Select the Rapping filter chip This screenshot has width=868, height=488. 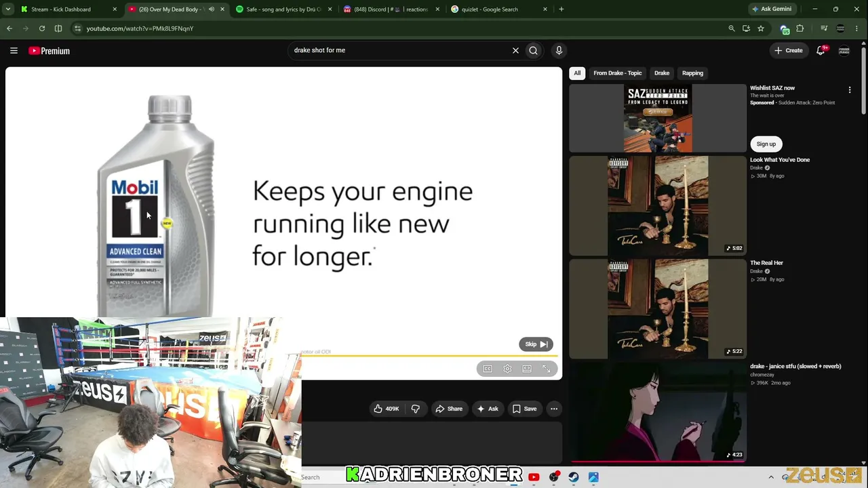coord(692,73)
